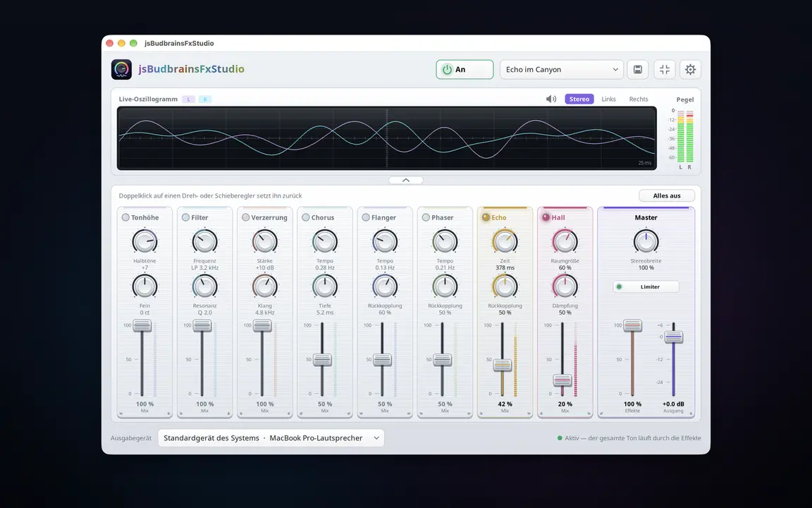This screenshot has width=812, height=508.
Task: Switch to the Rechts channel tab
Action: tap(639, 99)
